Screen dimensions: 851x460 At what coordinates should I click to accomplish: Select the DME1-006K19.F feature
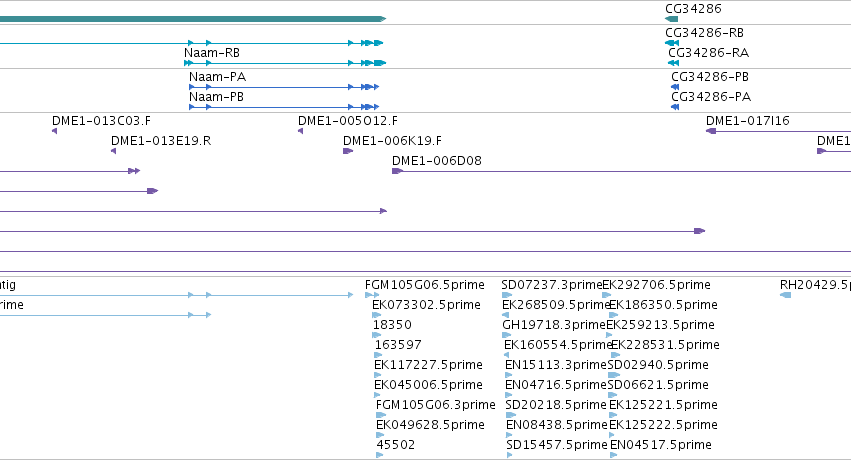[x=392, y=140]
